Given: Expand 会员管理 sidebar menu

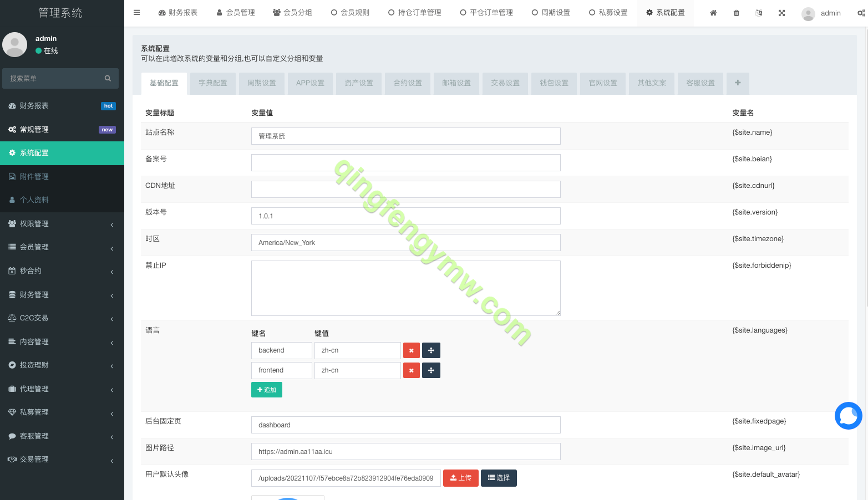Looking at the screenshot, I should 62,247.
